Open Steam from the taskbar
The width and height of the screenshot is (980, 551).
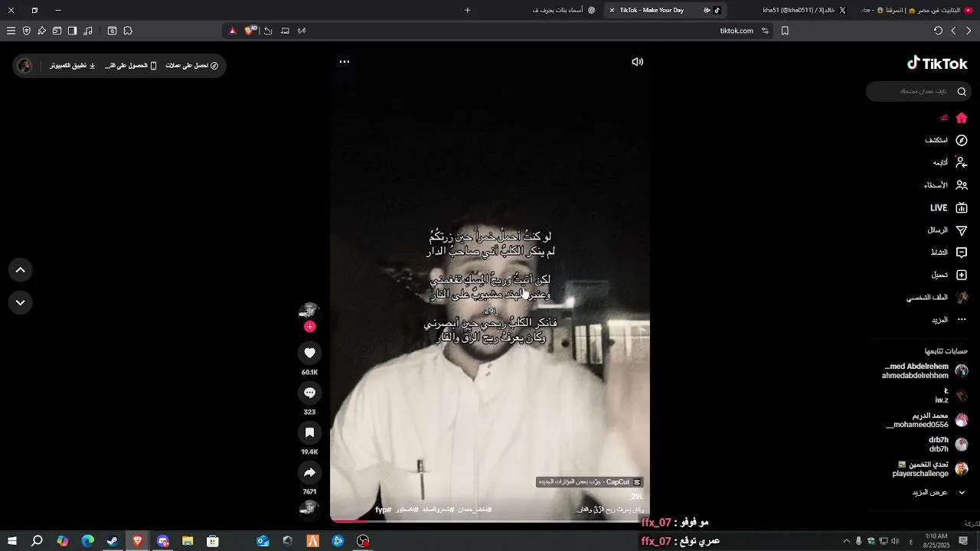[113, 541]
